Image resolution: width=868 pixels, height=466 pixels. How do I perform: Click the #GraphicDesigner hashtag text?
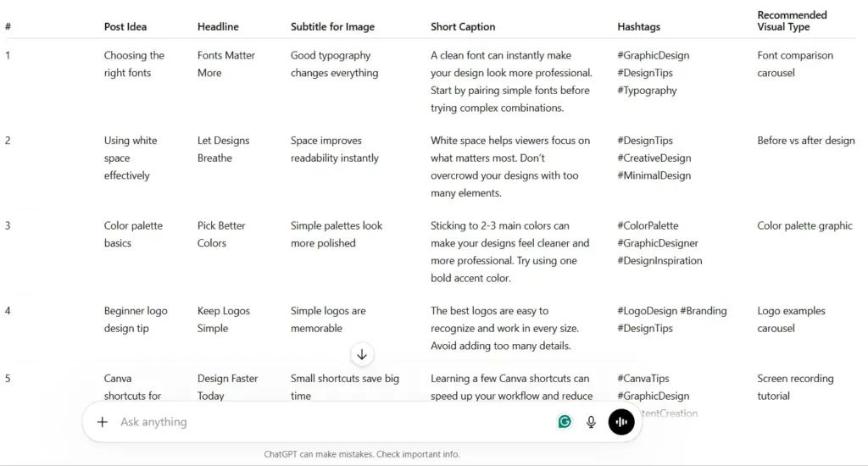pos(658,243)
